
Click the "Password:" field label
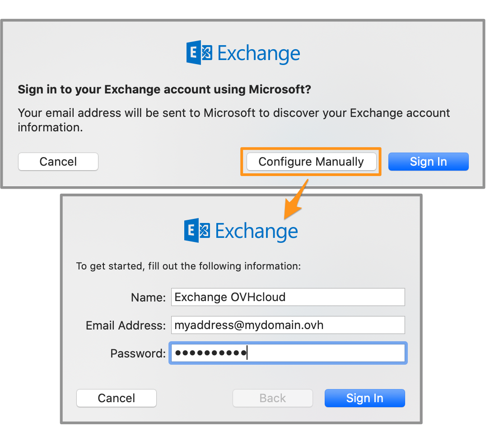[x=138, y=353]
